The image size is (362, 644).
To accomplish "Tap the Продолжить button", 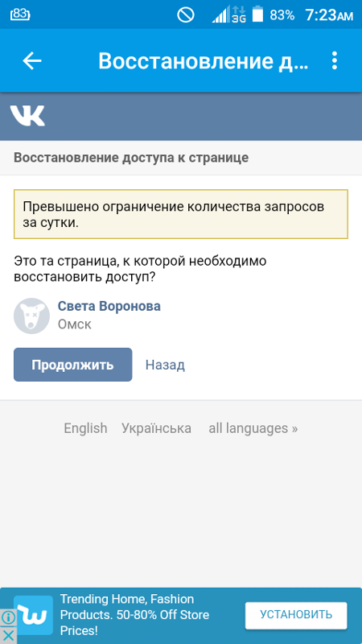I will pos(72,365).
